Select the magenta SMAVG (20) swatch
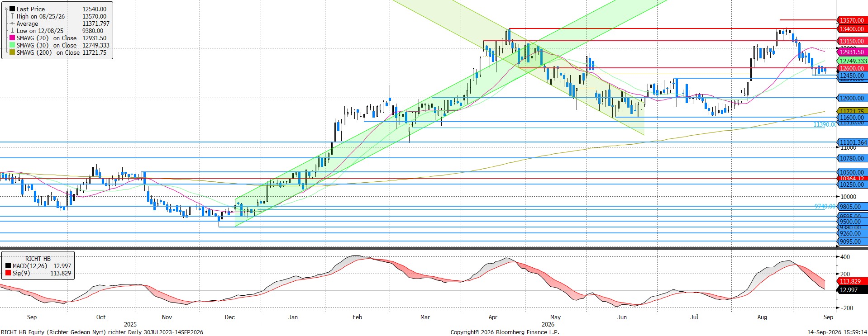This screenshot has width=868, height=336. coord(13,38)
